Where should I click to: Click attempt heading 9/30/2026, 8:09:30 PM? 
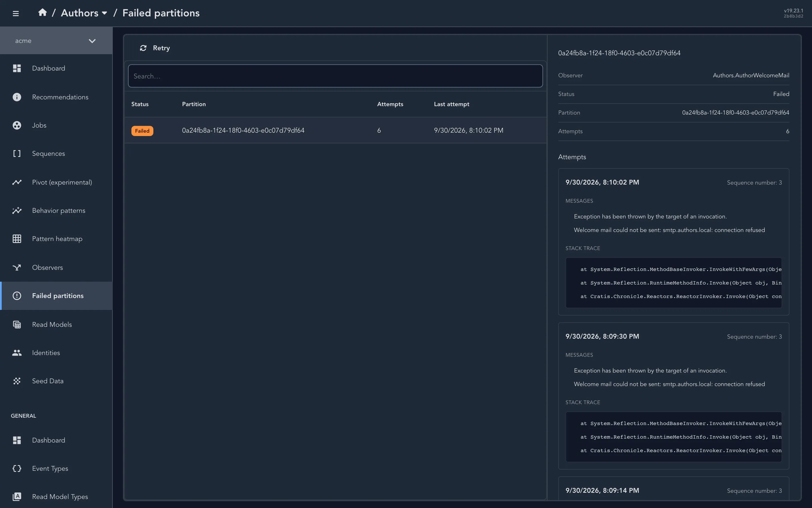coord(602,336)
